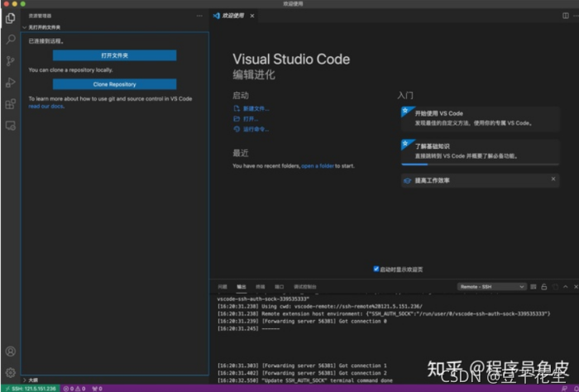Click the 'read our docs' link
579x392 pixels.
coord(46,107)
